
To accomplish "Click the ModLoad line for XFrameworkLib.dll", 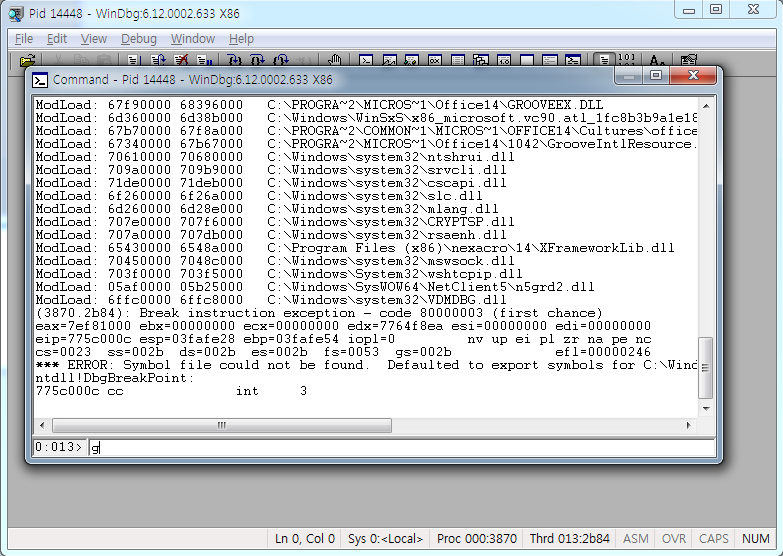I will coord(355,248).
